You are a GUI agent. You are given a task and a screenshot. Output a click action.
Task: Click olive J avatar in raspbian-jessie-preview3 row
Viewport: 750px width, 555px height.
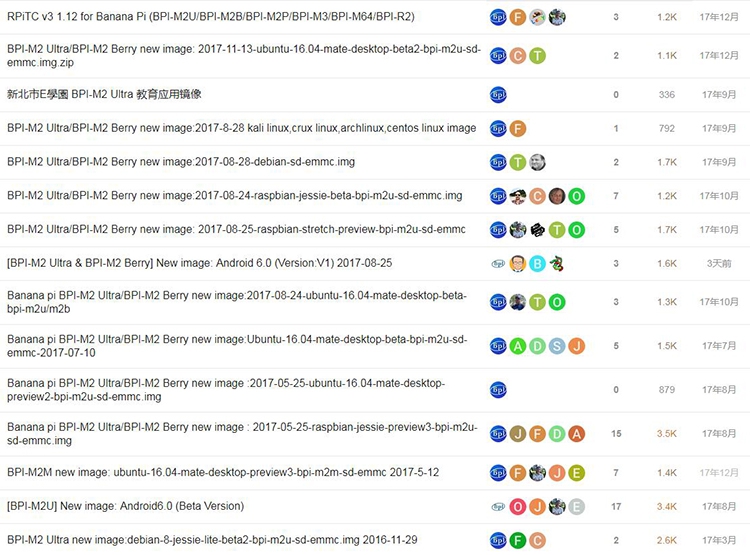[x=518, y=434]
